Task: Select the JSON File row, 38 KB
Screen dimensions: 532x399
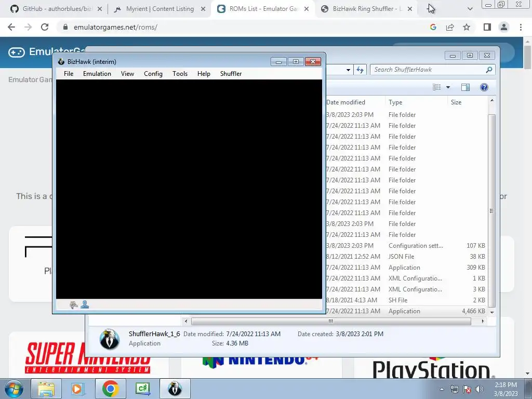Action: click(x=406, y=257)
